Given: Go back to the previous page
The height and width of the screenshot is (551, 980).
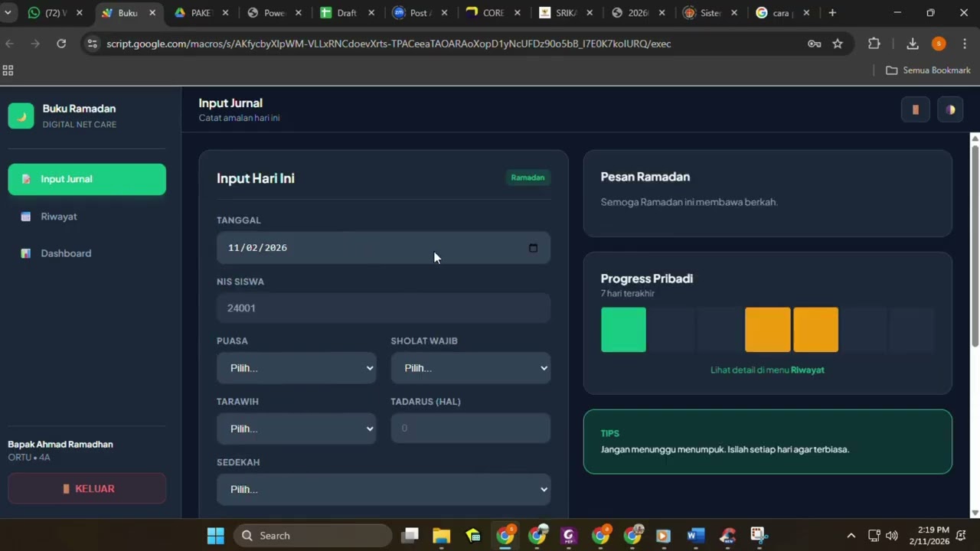Looking at the screenshot, I should (10, 44).
